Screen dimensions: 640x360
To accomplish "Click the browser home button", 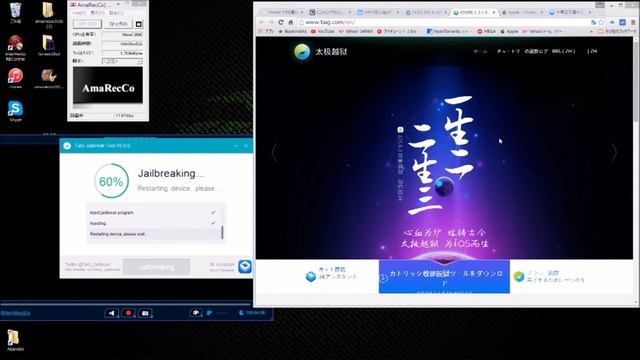I will pos(291,22).
